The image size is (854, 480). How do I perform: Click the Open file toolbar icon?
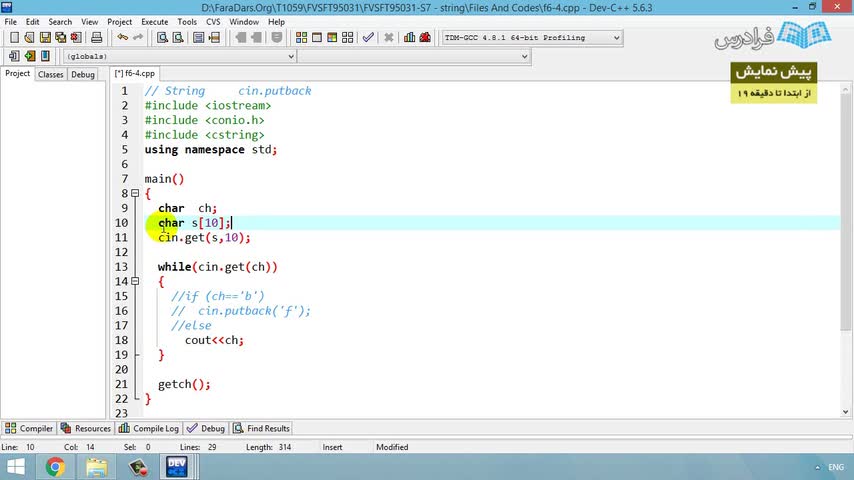point(29,38)
